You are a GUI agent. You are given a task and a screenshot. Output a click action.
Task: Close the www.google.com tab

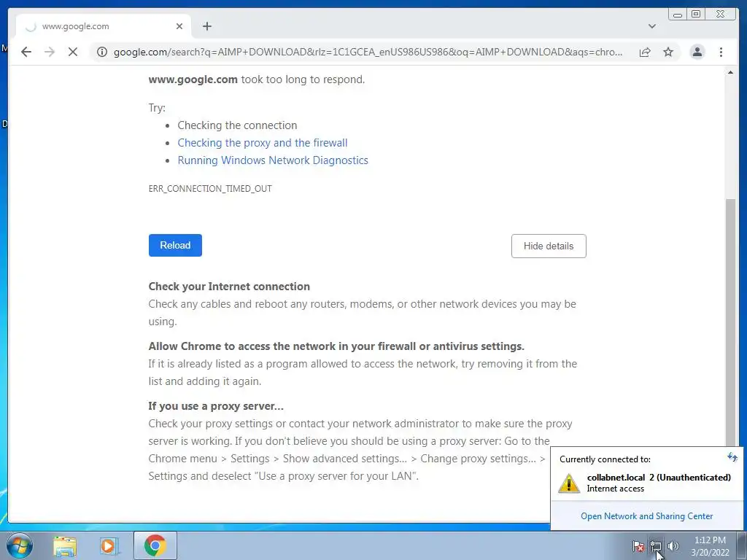[179, 26]
